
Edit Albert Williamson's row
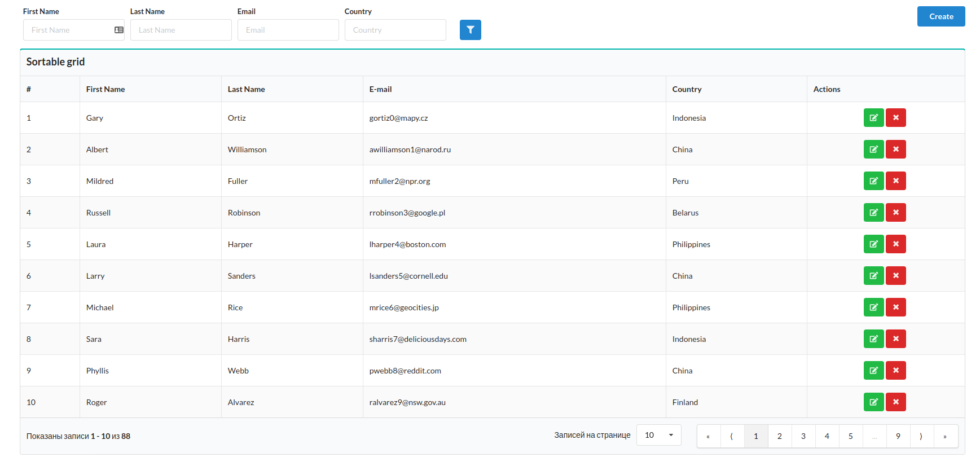pyautogui.click(x=873, y=150)
